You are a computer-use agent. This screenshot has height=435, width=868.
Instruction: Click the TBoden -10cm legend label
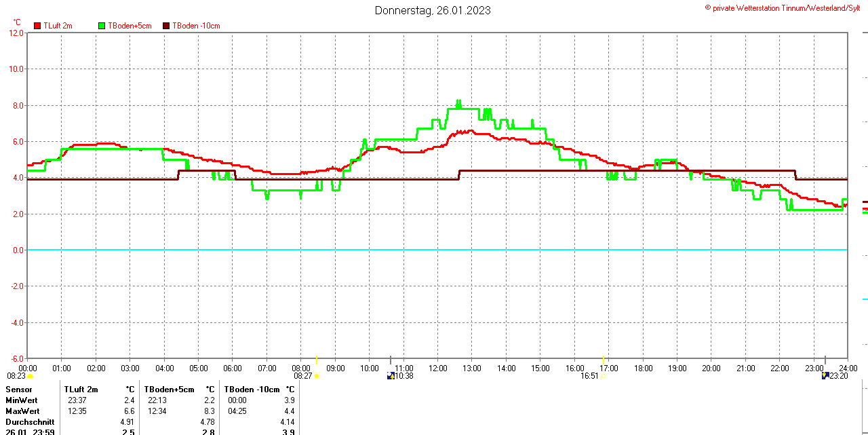tap(196, 26)
